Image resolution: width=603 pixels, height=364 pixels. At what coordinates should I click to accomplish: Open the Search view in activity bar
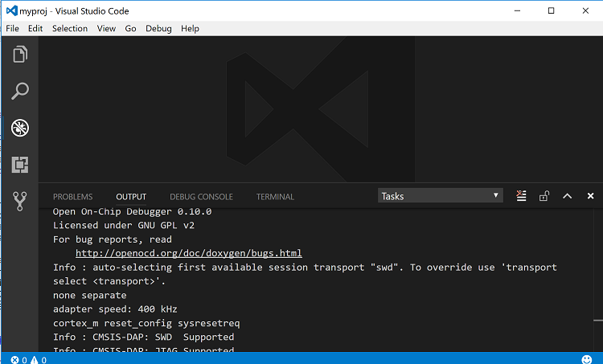click(19, 91)
